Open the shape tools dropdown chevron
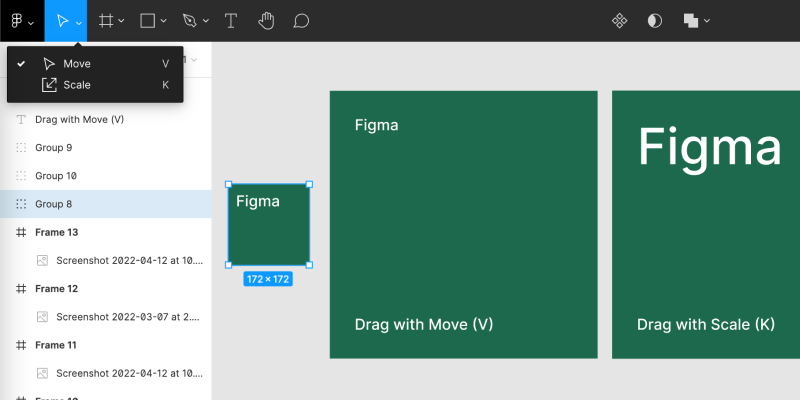Viewport: 800px width, 400px height. (x=163, y=21)
